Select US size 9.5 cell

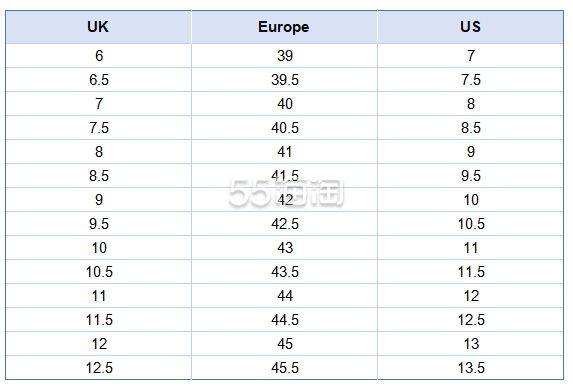[x=470, y=176]
